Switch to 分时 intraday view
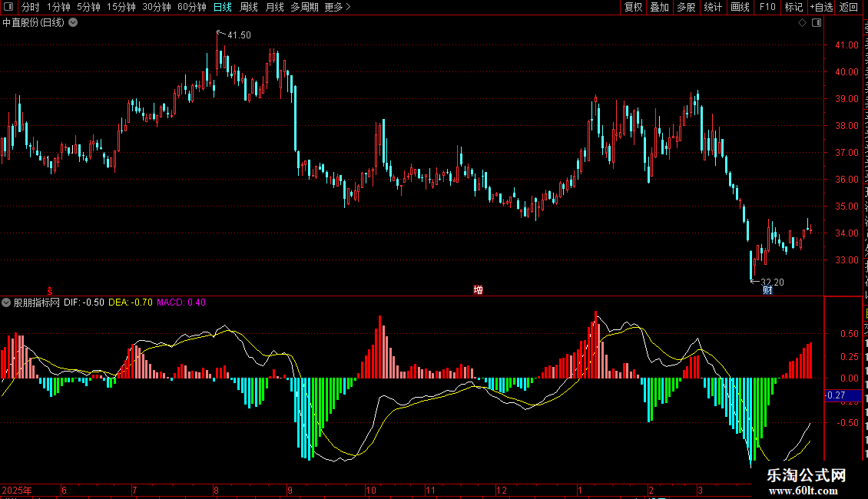Screen dimensions: 868x499 click(x=31, y=7)
